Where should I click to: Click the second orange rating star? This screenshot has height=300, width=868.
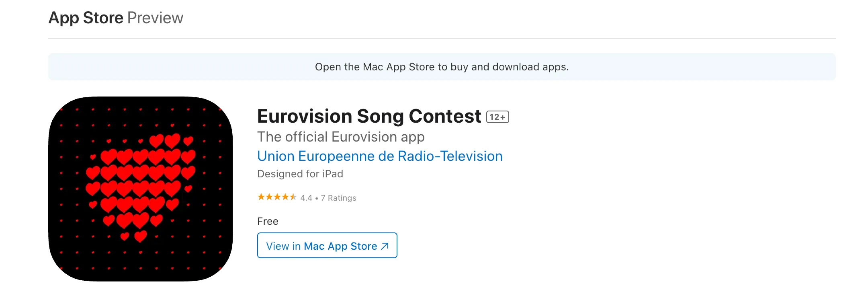click(x=269, y=197)
